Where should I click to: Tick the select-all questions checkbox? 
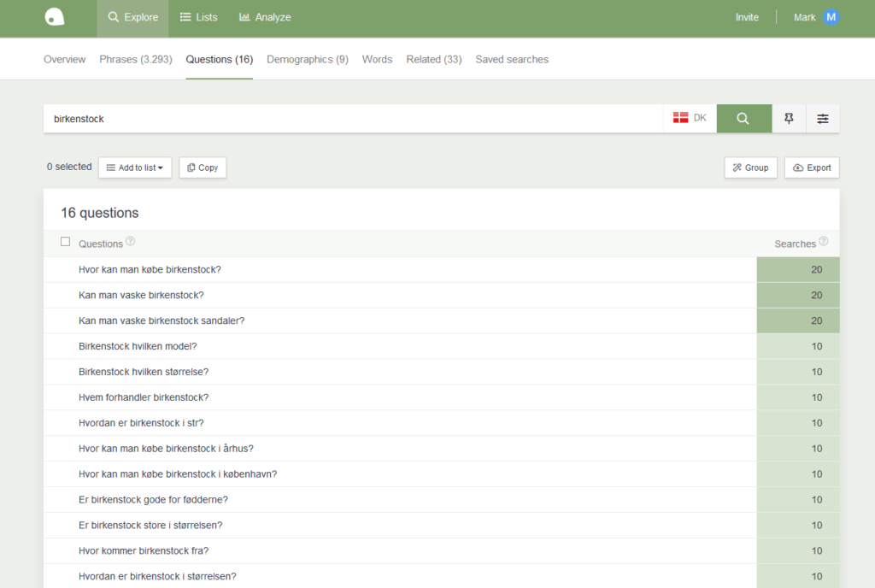(x=65, y=242)
